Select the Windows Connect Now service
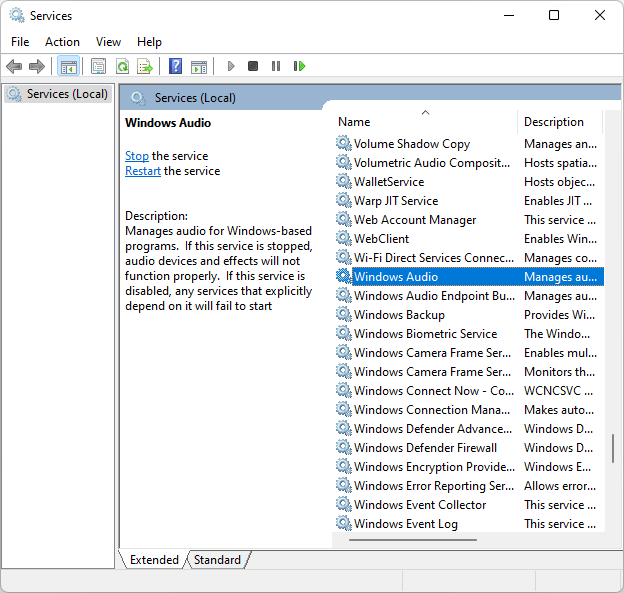Image resolution: width=624 pixels, height=593 pixels. 469,391
